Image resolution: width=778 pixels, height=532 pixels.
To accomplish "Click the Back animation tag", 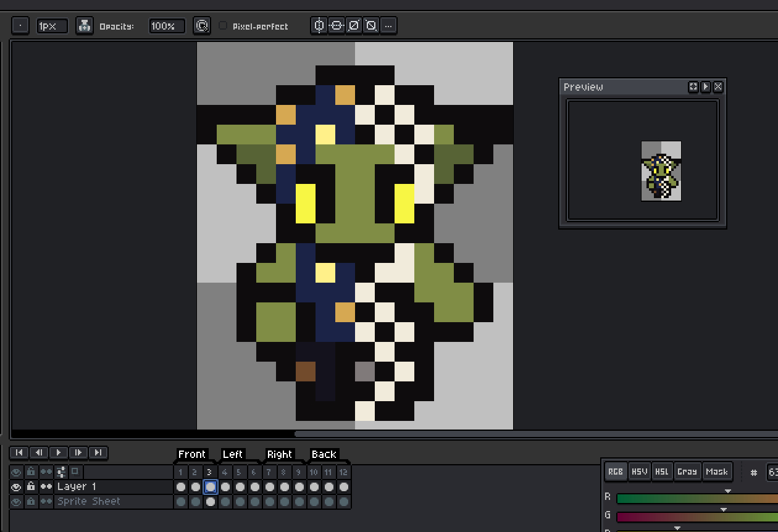I will (x=324, y=454).
